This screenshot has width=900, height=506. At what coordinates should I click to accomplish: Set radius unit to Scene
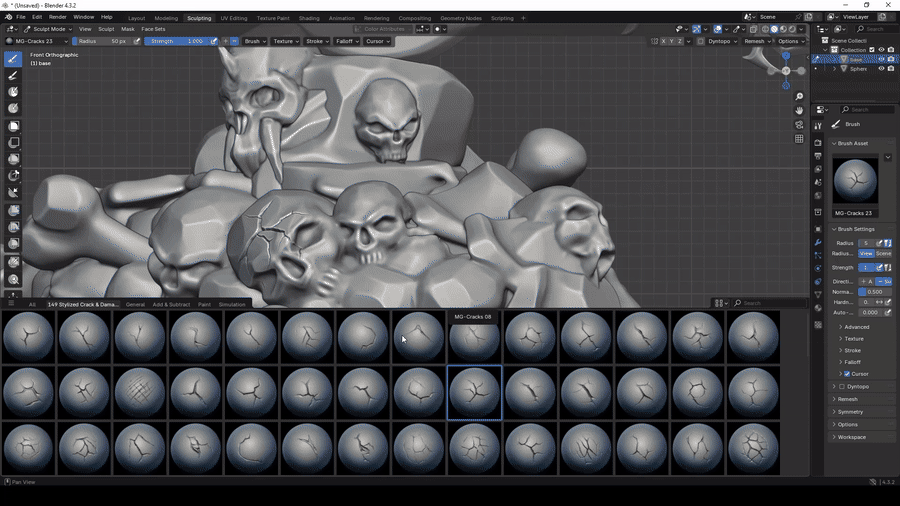tap(883, 254)
